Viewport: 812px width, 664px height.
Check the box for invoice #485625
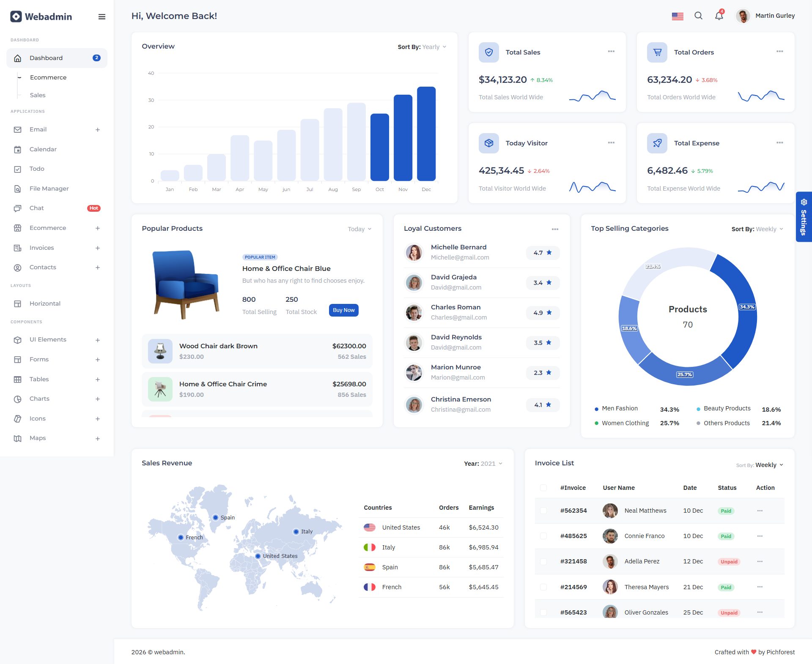543,536
